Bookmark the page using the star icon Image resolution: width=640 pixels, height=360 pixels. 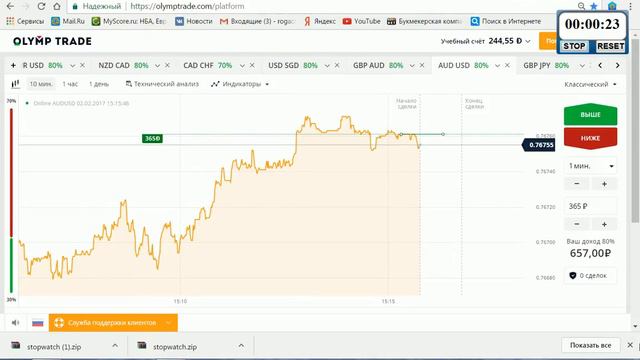tap(594, 6)
